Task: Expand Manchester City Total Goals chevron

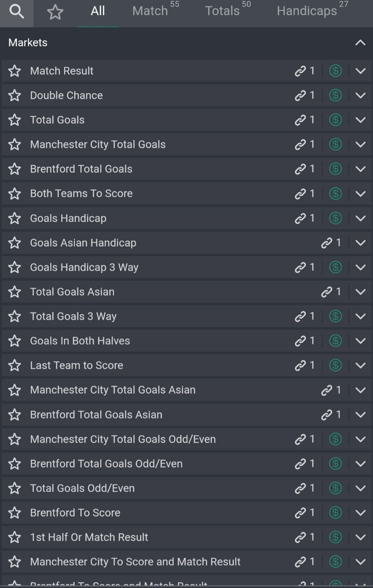Action: click(360, 144)
